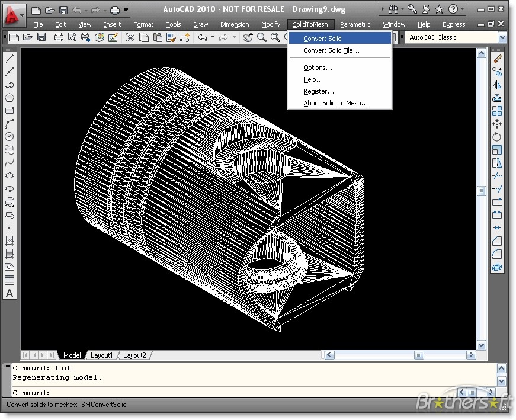
Task: Click the Communication Center satellite icon
Action: (425, 9)
